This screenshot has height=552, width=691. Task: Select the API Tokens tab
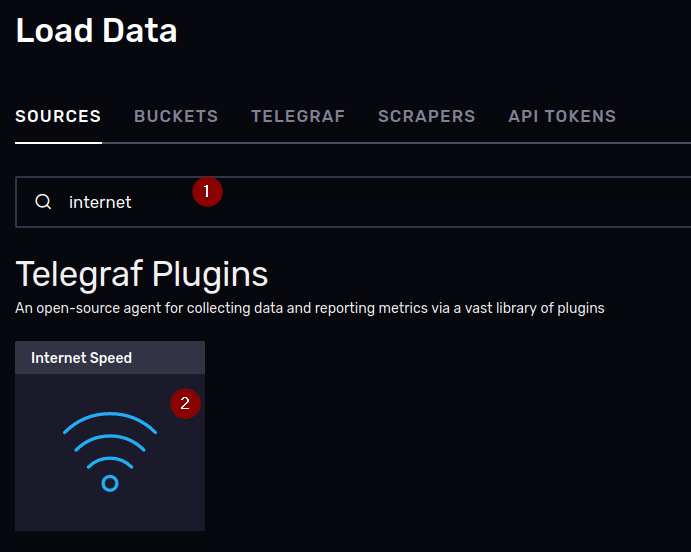click(x=562, y=116)
